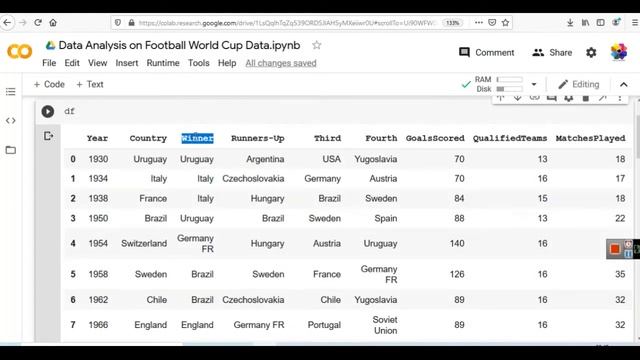Bookmark this page with star icon
Viewport: 640px width, 360px height.
tap(505, 22)
